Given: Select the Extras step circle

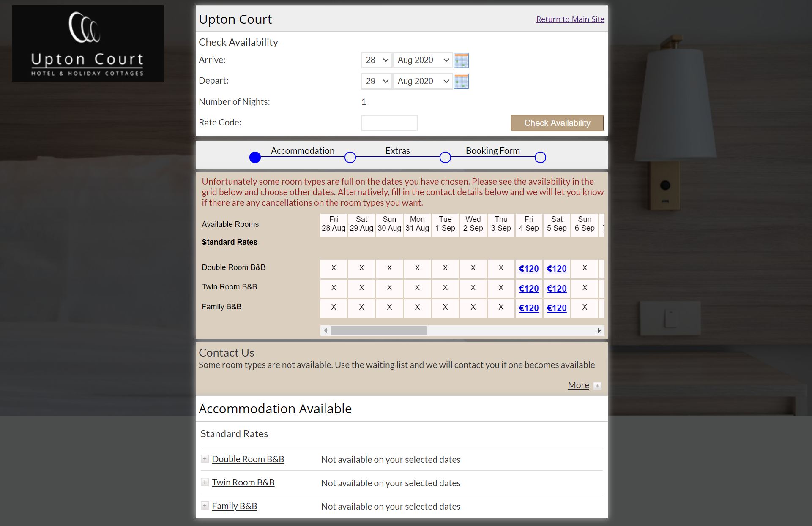Looking at the screenshot, I should click(x=350, y=158).
